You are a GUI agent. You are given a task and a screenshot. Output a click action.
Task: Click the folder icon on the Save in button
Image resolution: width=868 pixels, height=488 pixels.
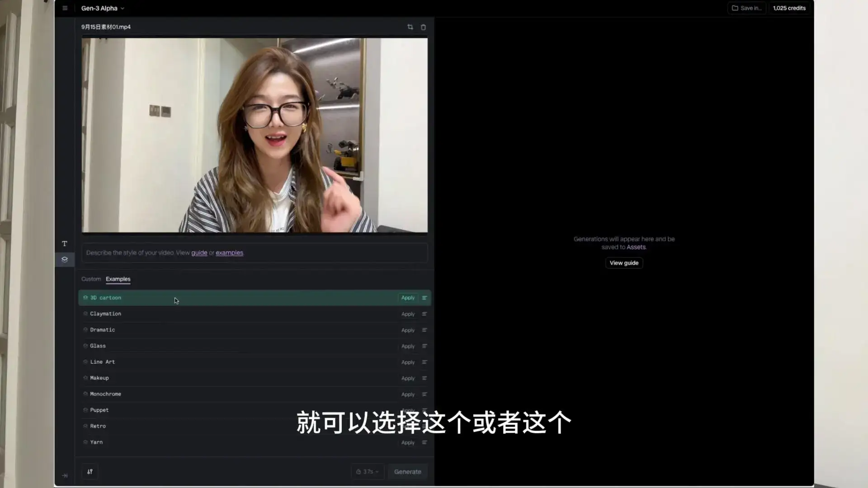click(x=735, y=8)
